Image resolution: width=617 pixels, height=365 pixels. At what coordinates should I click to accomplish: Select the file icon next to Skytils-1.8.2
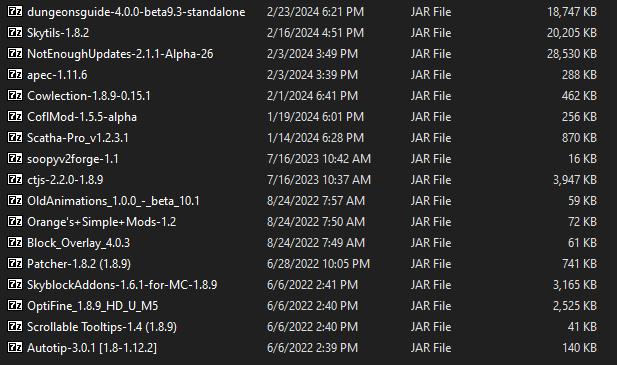click(x=15, y=32)
